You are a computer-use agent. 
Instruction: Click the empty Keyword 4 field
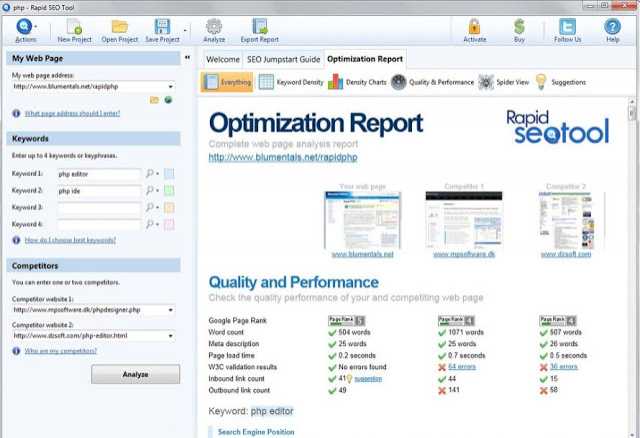99,225
